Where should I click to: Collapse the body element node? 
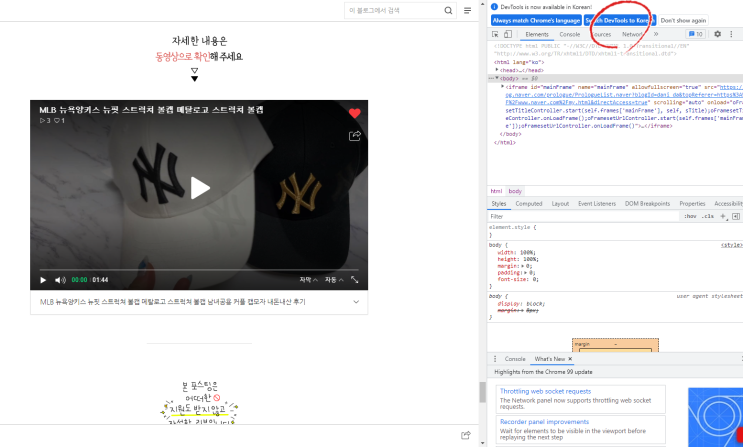497,78
